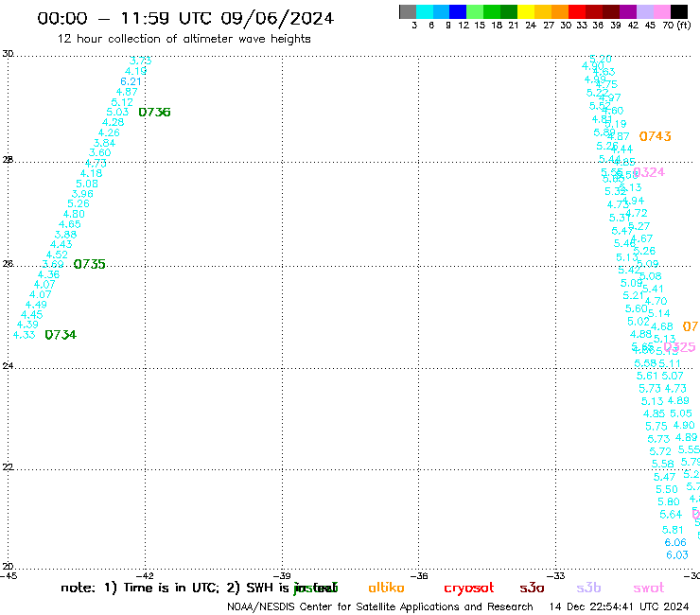
Task: Click the wave height value 4.65
Action: [x=70, y=224]
